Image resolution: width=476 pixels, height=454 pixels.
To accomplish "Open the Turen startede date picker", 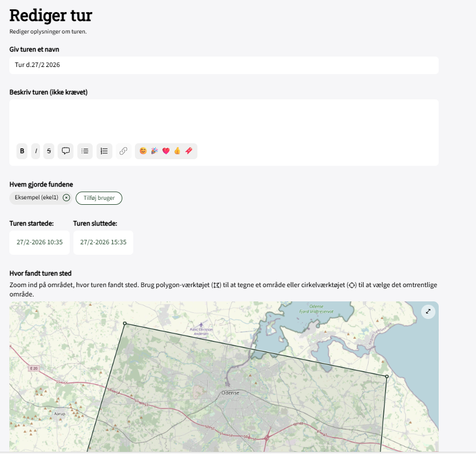I will click(x=39, y=242).
